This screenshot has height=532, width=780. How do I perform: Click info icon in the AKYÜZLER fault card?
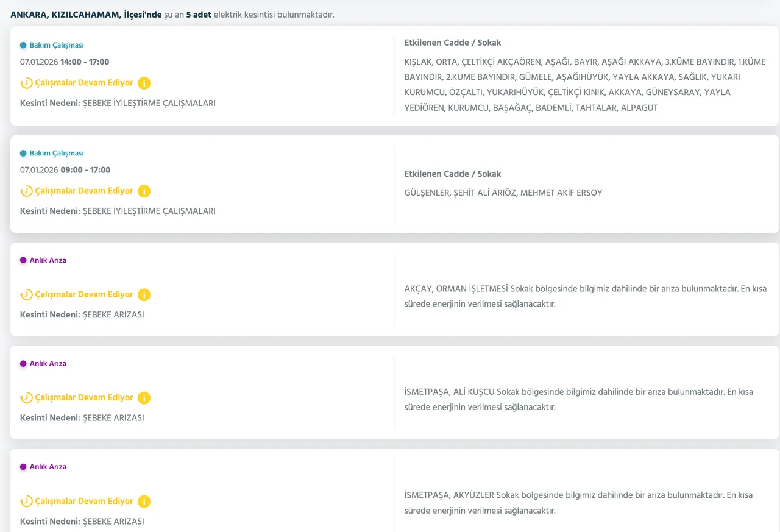point(144,502)
